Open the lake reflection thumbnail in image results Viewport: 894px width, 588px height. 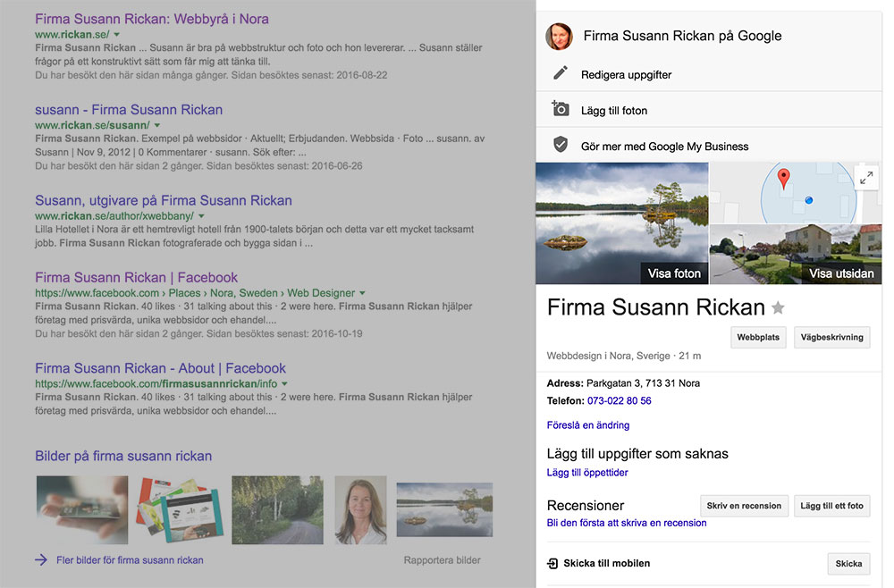pos(444,509)
